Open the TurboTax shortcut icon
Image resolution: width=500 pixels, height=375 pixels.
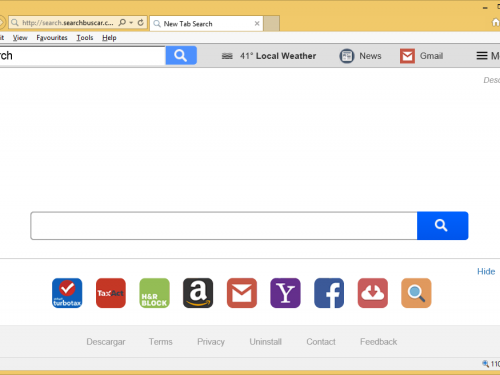tap(67, 293)
